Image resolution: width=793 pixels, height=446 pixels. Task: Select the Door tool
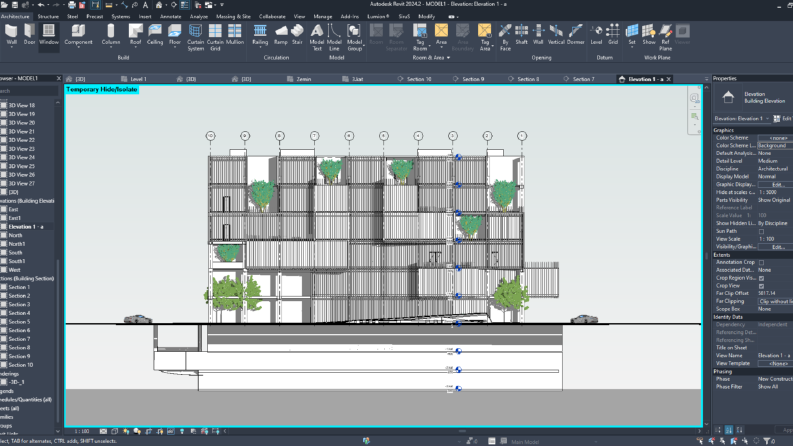coord(29,35)
